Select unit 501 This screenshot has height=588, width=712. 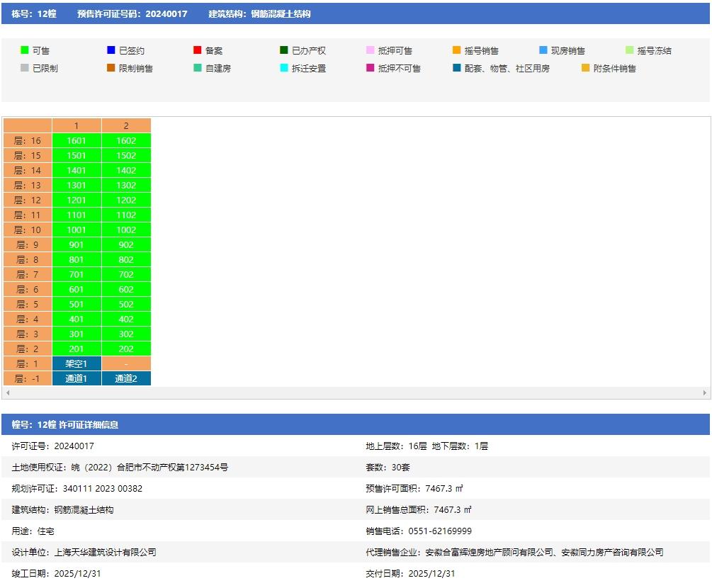[x=77, y=304]
